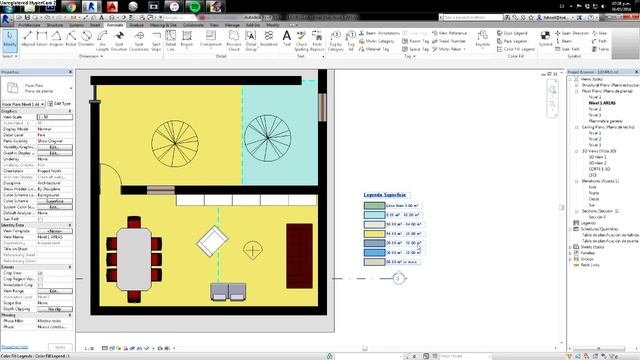Choose the Radial dimension tool
640x360 pixels.
(71, 38)
